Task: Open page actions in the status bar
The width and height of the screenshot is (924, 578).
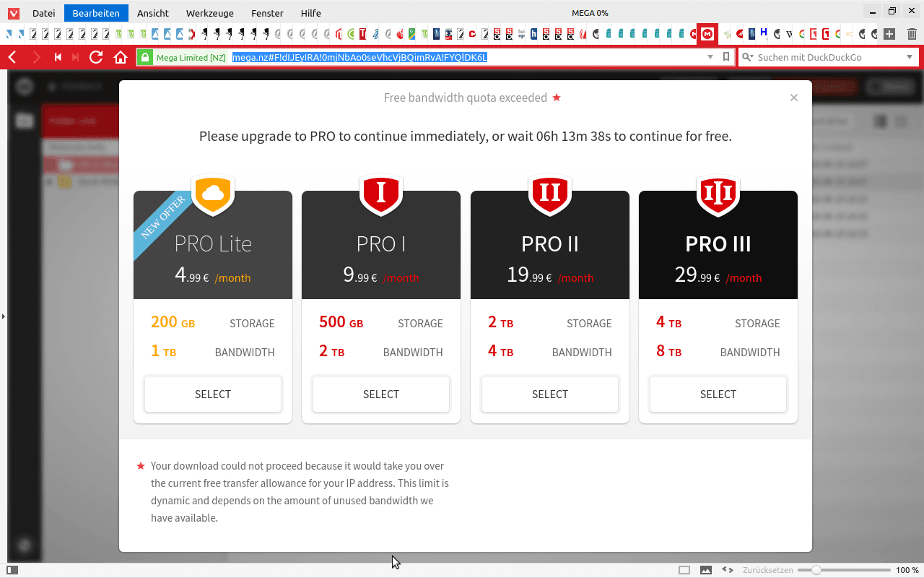Action: coord(728,570)
